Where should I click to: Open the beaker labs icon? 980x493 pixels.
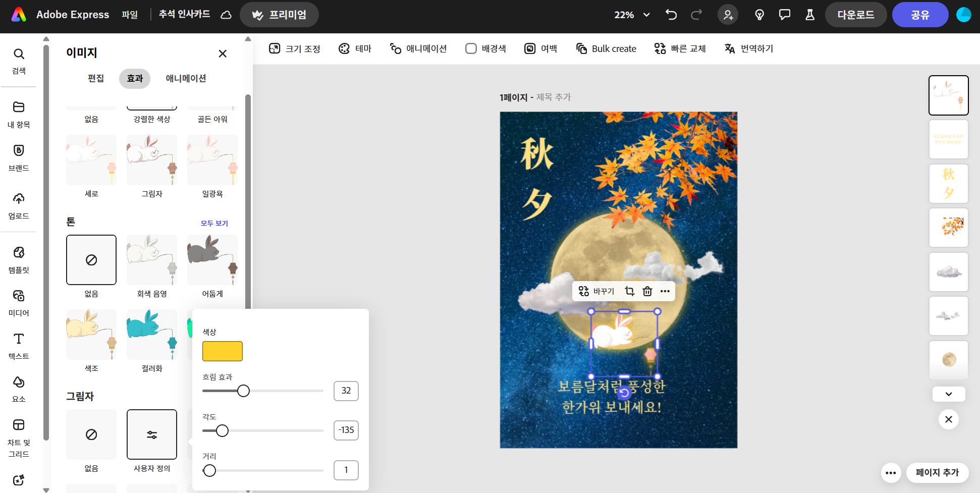point(809,15)
